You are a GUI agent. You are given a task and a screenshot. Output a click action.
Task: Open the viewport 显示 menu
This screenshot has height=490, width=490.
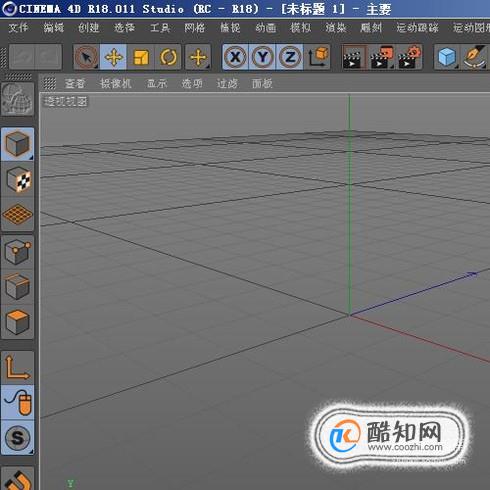pyautogui.click(x=157, y=83)
